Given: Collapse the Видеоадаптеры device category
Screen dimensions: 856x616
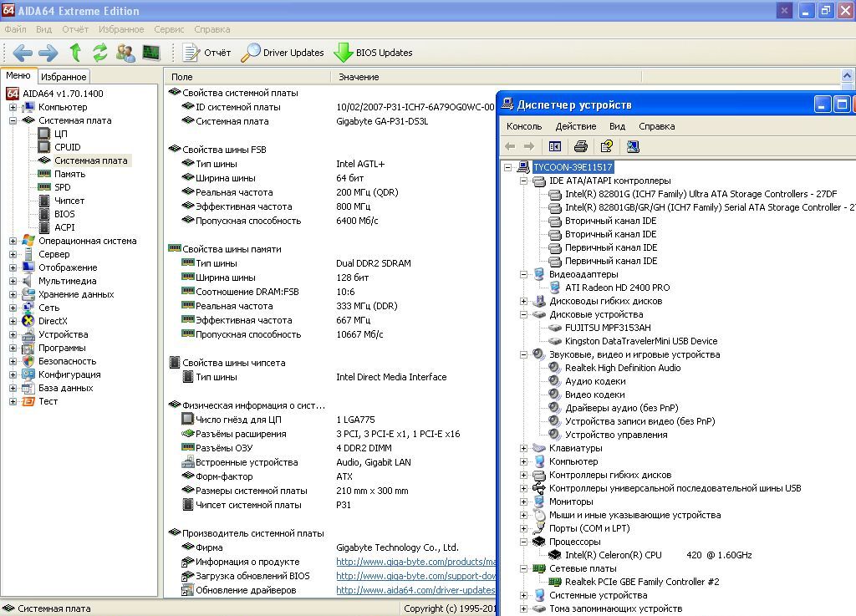Looking at the screenshot, I should (524, 274).
